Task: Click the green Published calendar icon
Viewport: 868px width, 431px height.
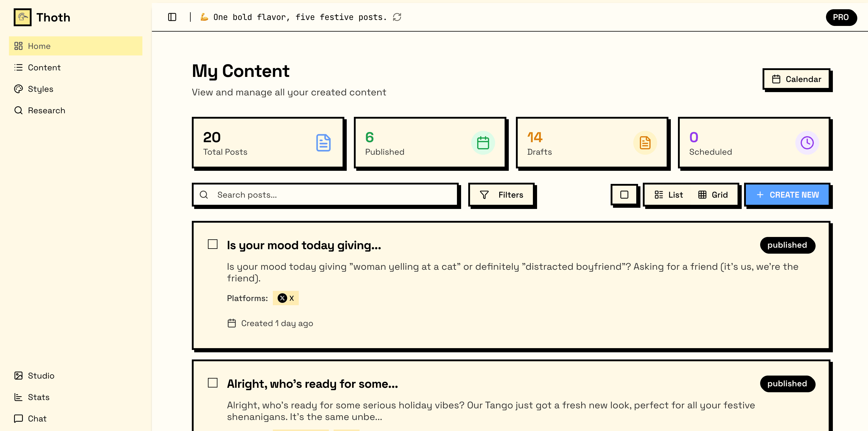Action: click(483, 143)
